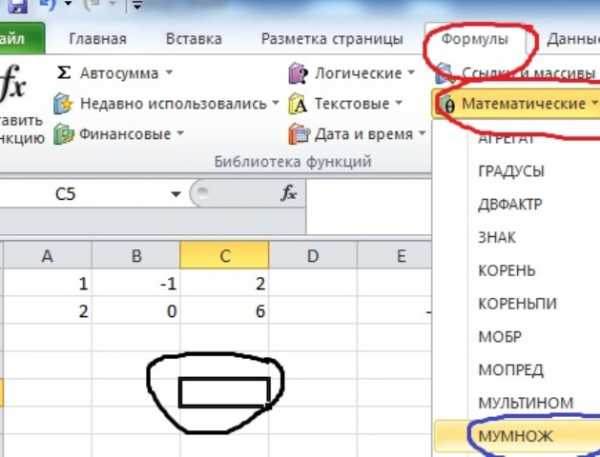Viewport: 600px width, 457px height.
Task: Click the Ссылки и массивы button
Action: pos(517,73)
